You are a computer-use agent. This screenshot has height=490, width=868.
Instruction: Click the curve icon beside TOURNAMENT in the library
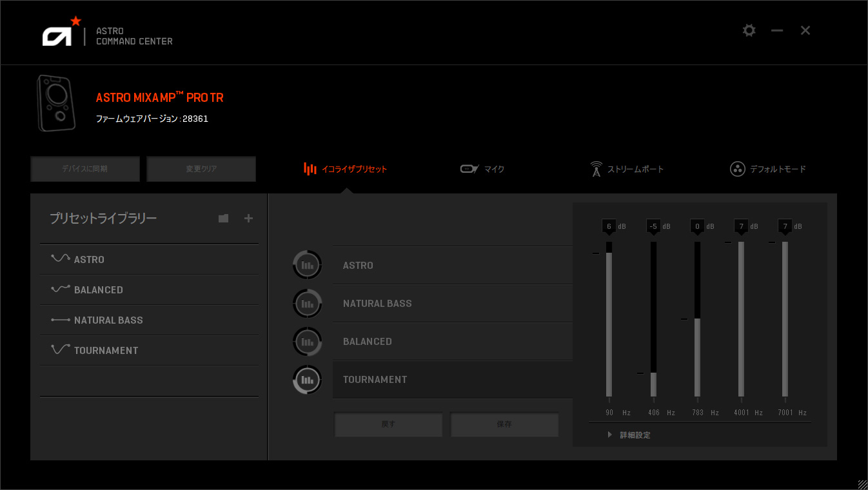click(x=60, y=349)
